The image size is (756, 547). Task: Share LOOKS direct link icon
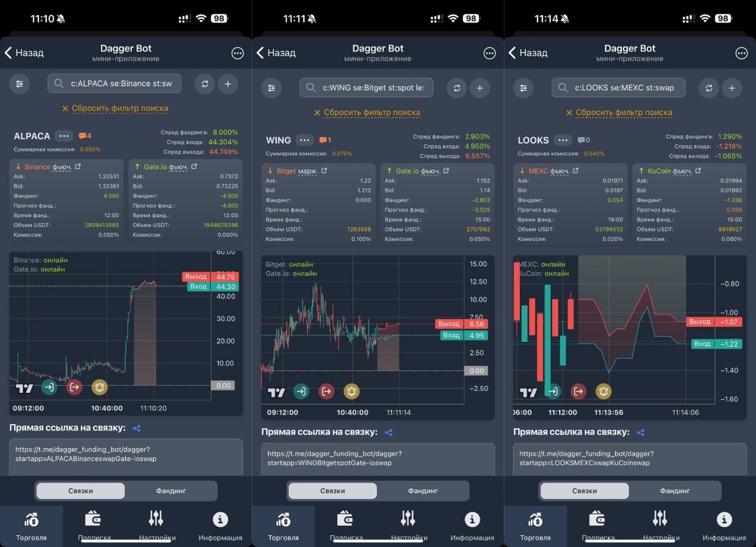641,432
